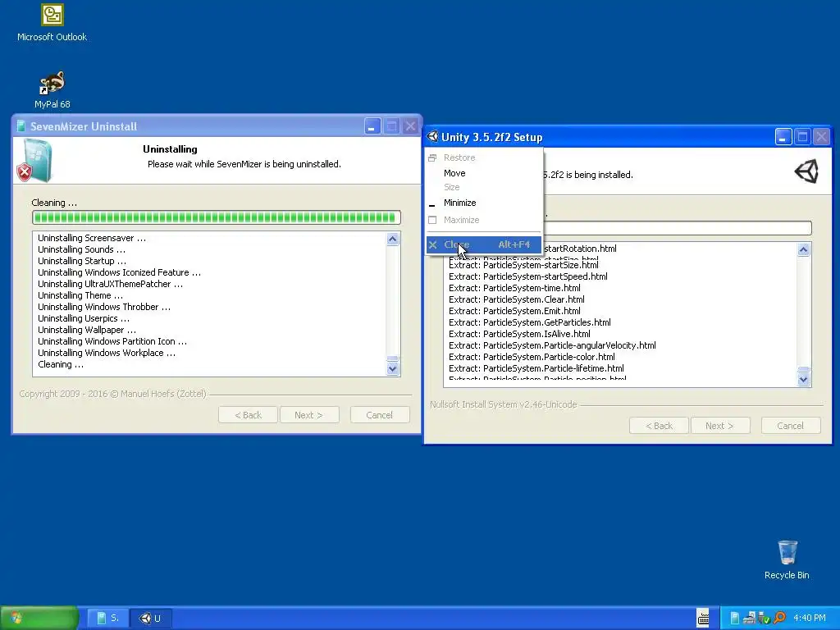This screenshot has height=630, width=840.
Task: Select 'Uninstalling Sounds ...' log line
Action: click(81, 249)
